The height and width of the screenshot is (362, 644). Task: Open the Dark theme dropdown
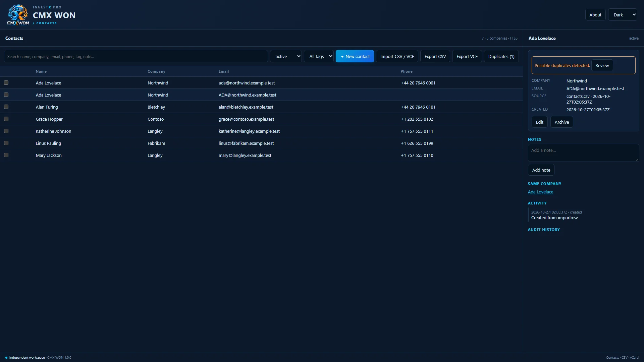point(623,15)
